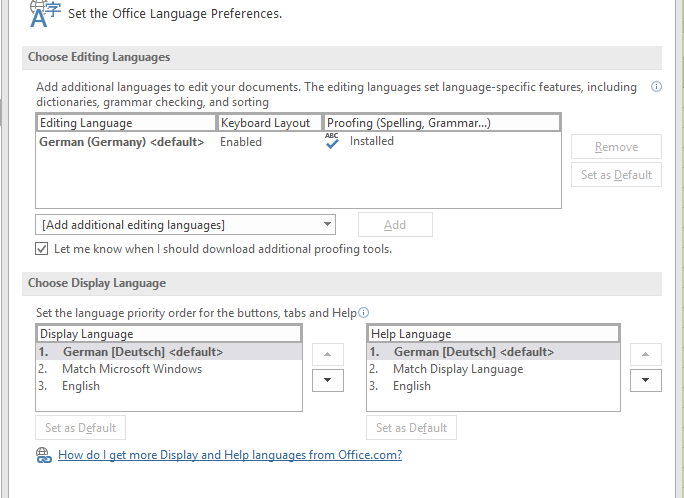Select Match Microsoft Windows display language
The height and width of the screenshot is (498, 684).
pos(131,369)
